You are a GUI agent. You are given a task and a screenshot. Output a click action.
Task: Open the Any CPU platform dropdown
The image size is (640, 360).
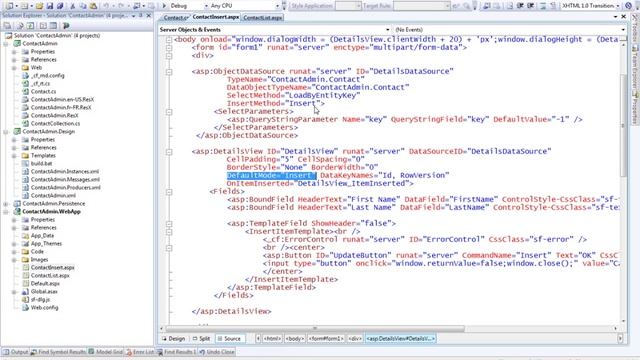point(277,6)
